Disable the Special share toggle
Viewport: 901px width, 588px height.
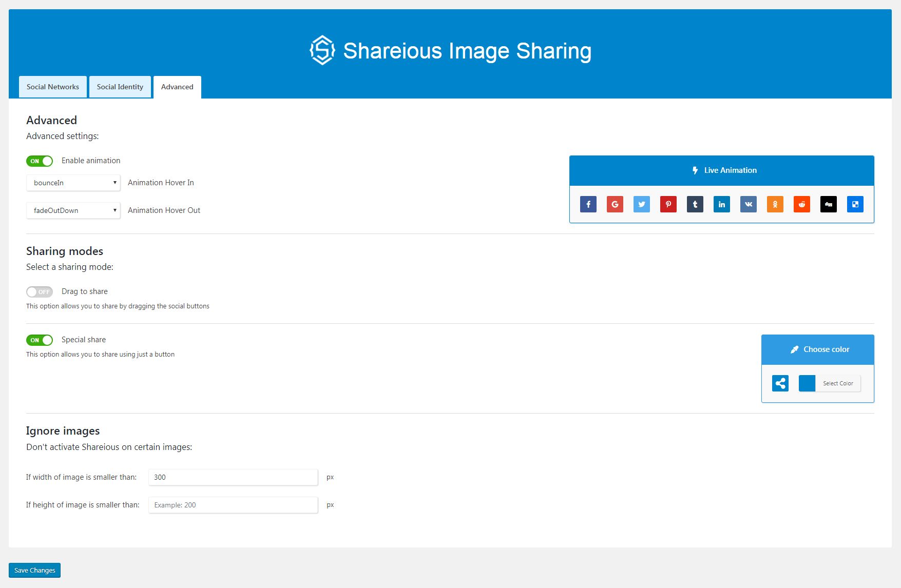tap(40, 340)
